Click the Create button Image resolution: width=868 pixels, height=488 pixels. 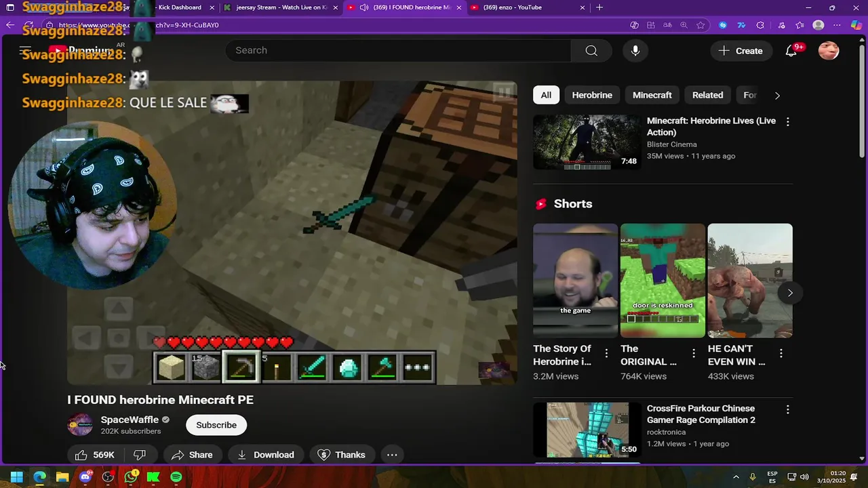click(x=741, y=51)
